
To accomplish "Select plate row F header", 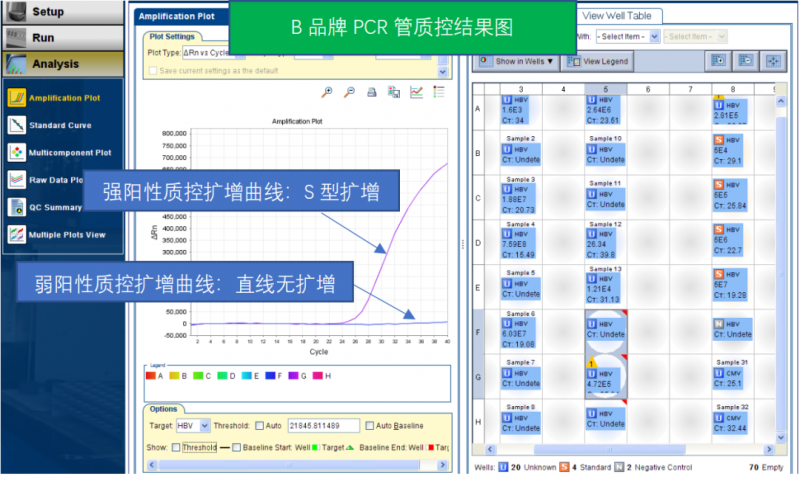I will point(478,332).
